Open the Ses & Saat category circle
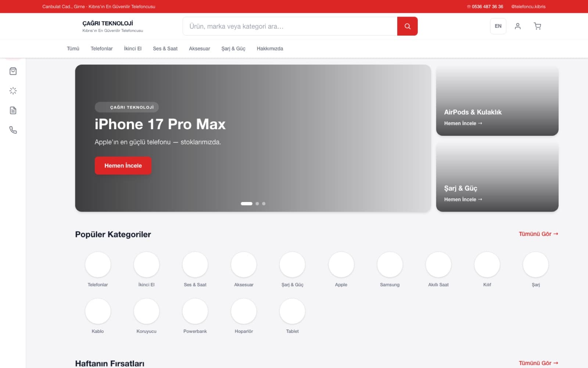 point(195,265)
